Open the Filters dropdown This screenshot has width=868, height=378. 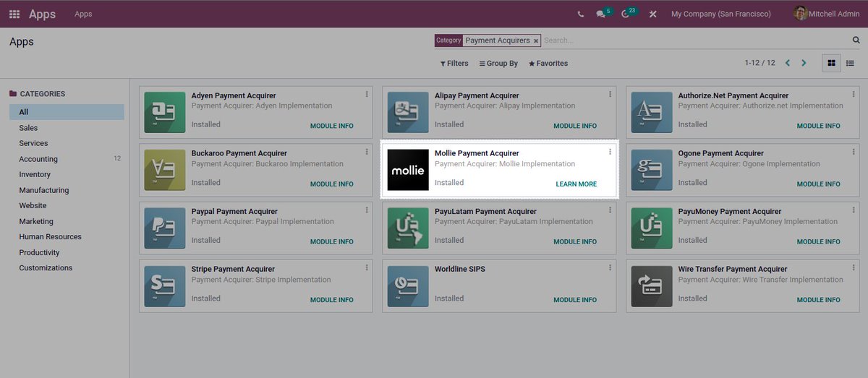pos(454,64)
